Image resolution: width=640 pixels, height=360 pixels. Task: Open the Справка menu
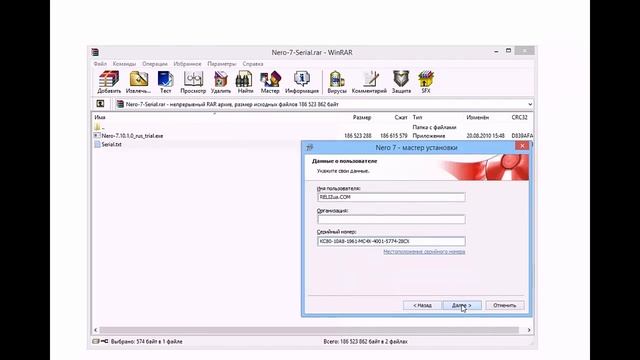pos(253,64)
